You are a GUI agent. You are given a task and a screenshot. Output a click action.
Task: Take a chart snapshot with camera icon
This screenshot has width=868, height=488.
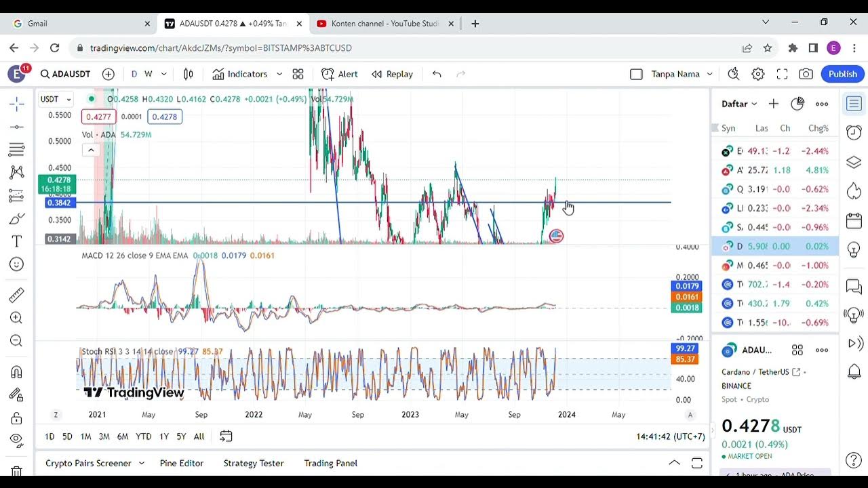coord(806,74)
